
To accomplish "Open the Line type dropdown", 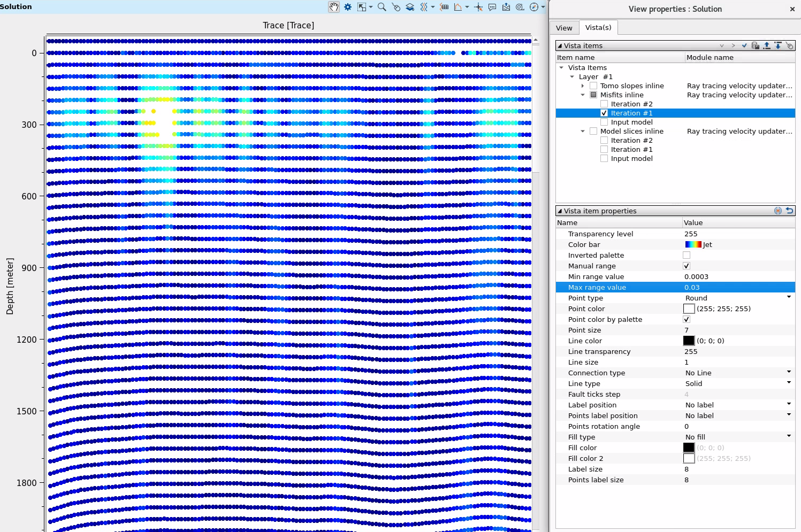I will tap(789, 383).
